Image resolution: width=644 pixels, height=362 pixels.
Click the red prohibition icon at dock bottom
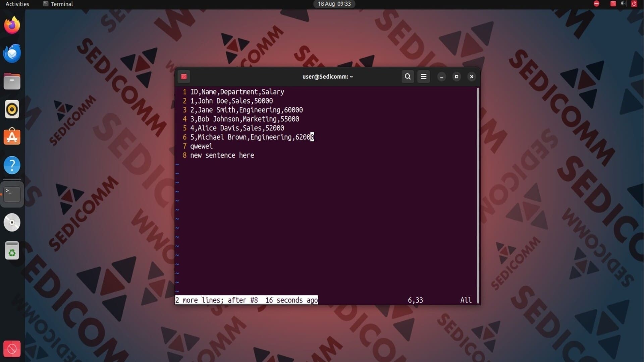[12, 349]
